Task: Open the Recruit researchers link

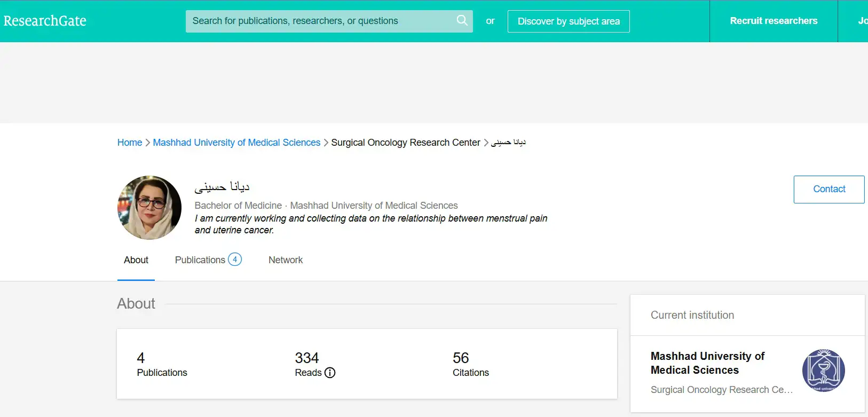Action: [774, 21]
